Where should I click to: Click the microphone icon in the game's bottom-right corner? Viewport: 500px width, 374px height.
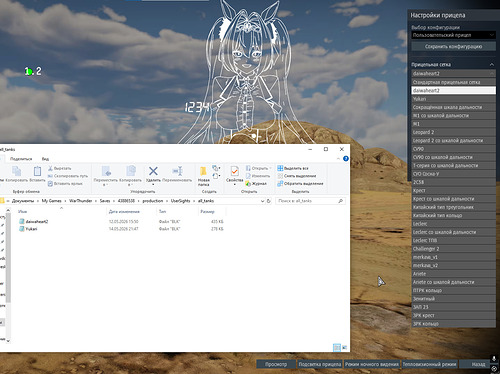[x=494, y=358]
